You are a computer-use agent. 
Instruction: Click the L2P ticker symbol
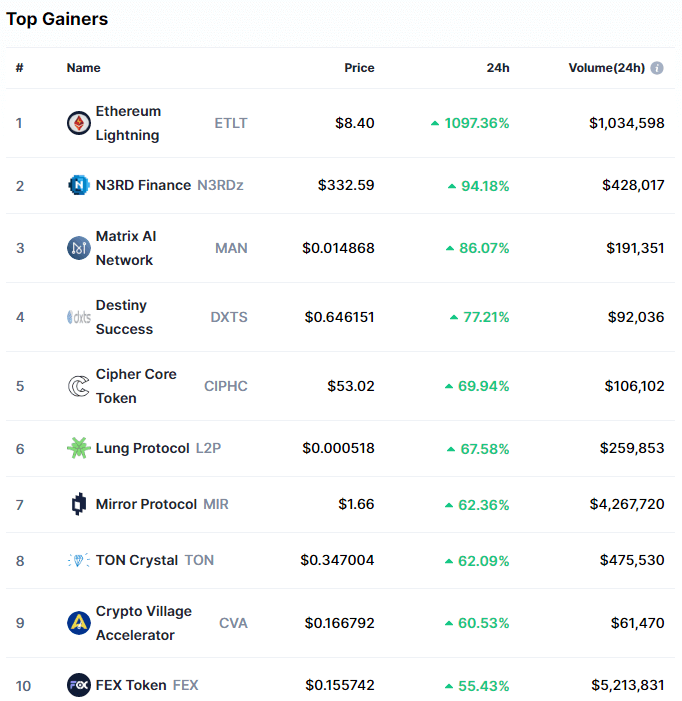[x=208, y=448]
